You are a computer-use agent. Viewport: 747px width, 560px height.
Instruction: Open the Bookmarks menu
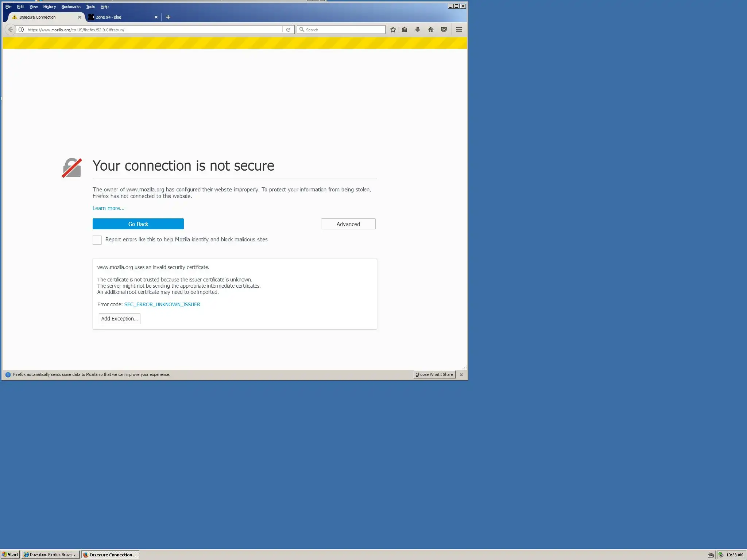(71, 7)
